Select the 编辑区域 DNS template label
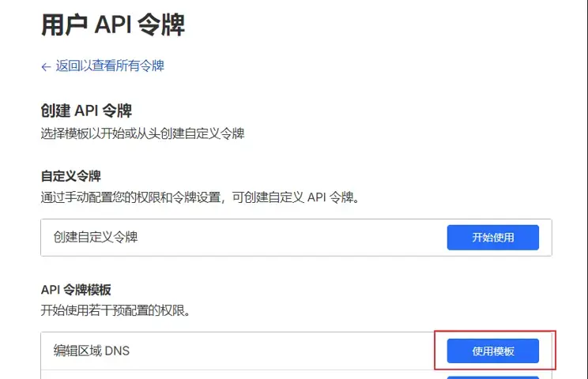588x379 pixels. click(x=91, y=351)
